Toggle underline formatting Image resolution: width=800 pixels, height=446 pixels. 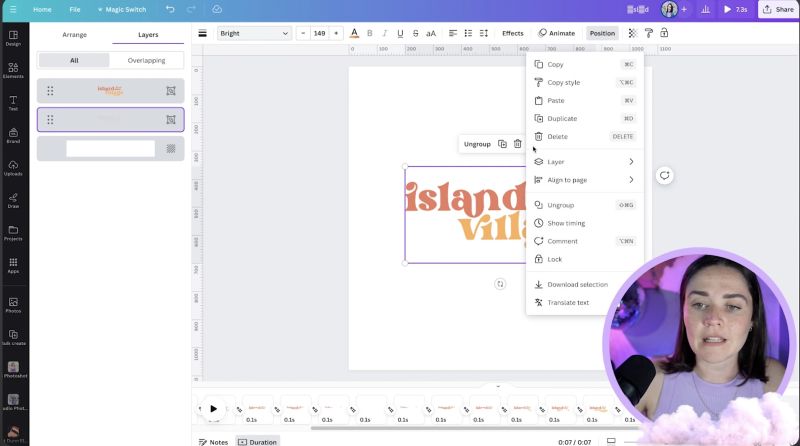(x=400, y=33)
